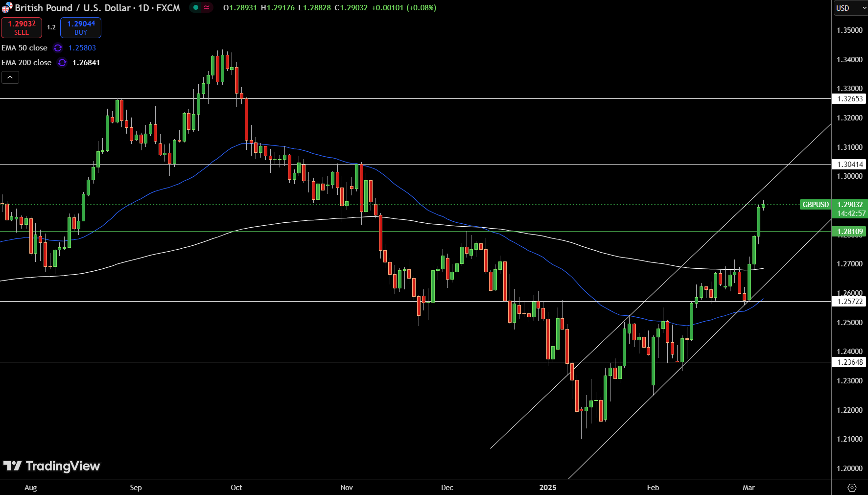Select the 1.23648 horizontal line price label
Viewport: 868px width, 495px height.
[849, 362]
